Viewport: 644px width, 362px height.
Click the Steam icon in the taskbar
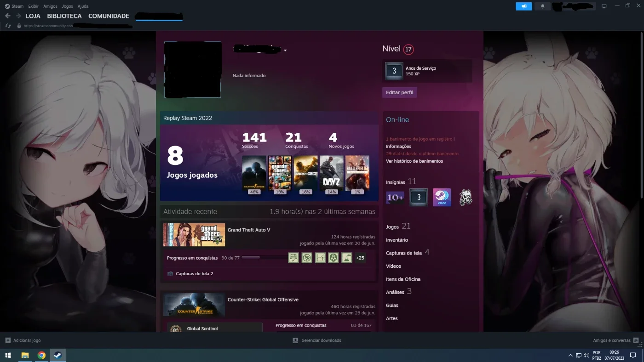(58, 355)
